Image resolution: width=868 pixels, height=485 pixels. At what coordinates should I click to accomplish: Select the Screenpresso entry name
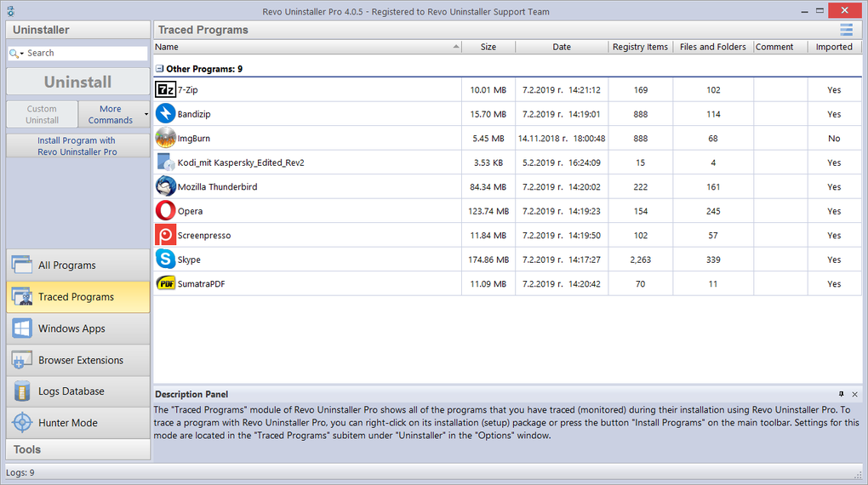(204, 236)
